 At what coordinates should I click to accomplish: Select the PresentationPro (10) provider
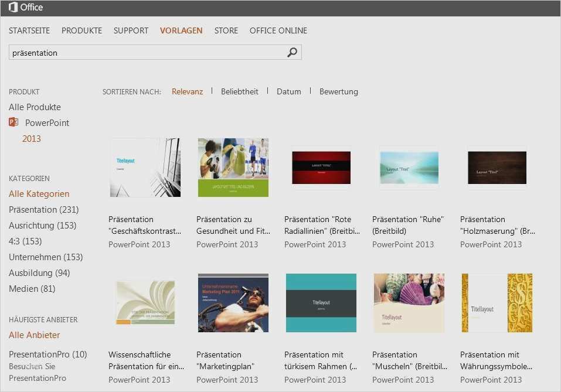[47, 354]
